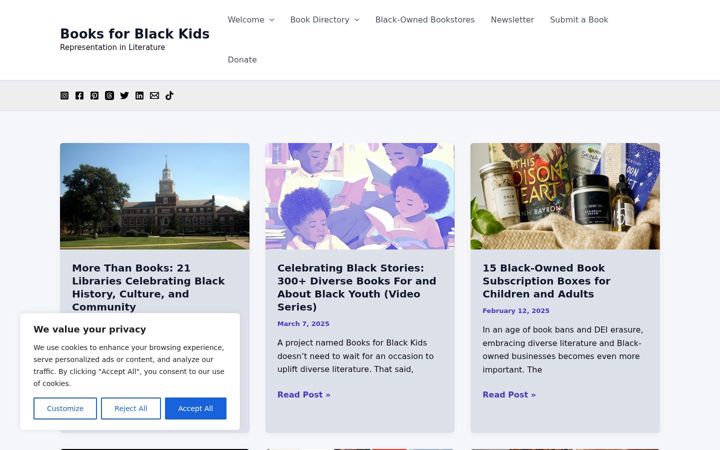The width and height of the screenshot is (720, 450).
Task: Click Read Post under Celebrating Black Stories
Action: pyautogui.click(x=304, y=394)
